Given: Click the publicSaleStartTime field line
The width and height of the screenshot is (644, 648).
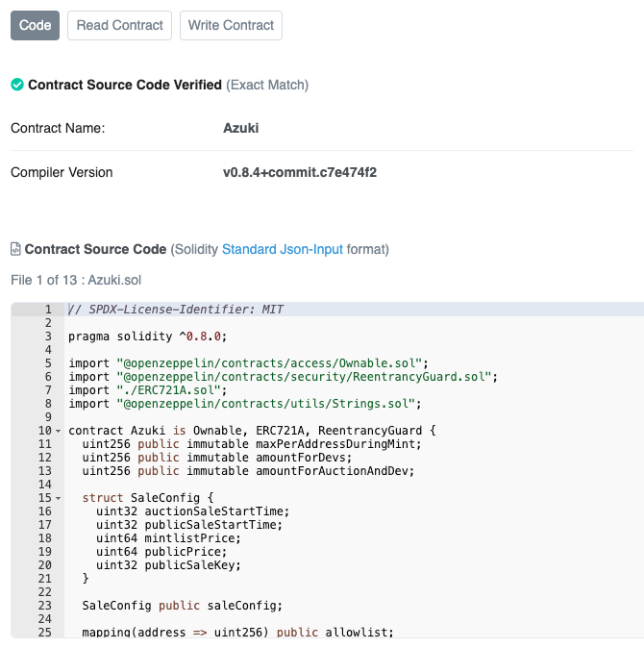Looking at the screenshot, I should [189, 525].
